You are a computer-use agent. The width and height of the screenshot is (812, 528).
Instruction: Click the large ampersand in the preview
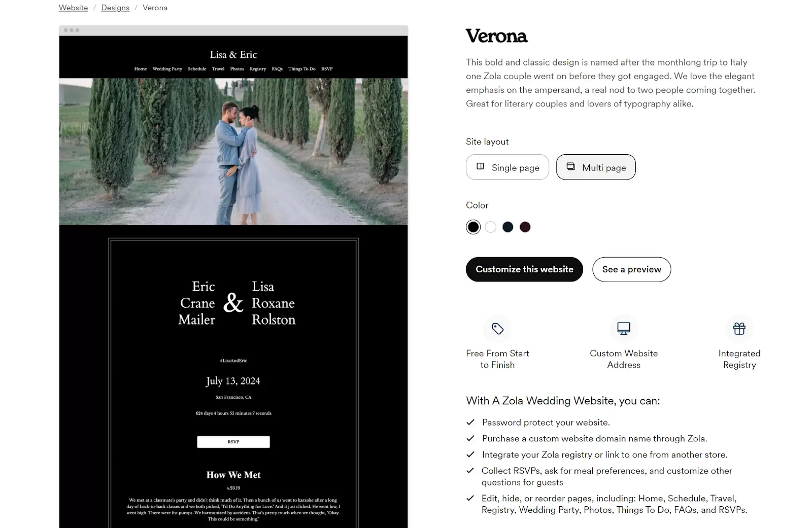pos(233,303)
